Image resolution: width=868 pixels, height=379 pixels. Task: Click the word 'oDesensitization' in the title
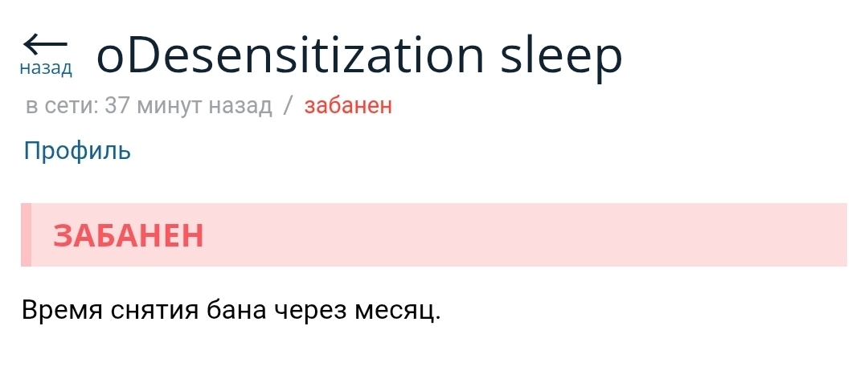[289, 55]
